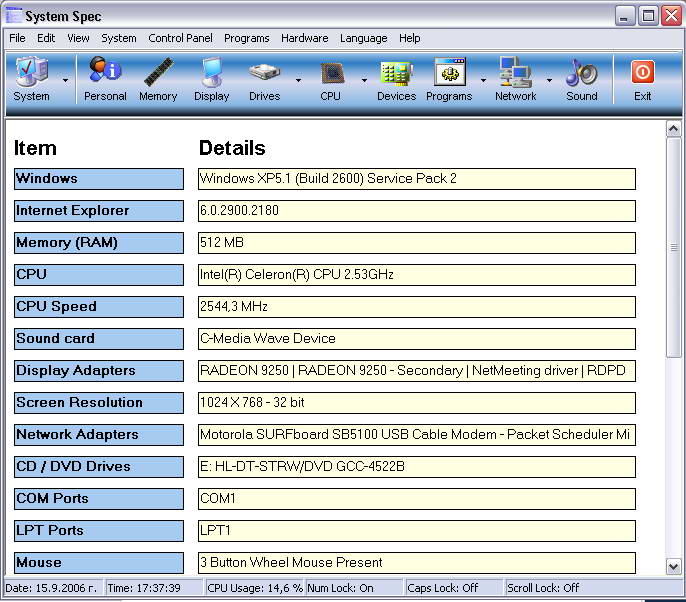Open the Memory toolbar icon
The image size is (686, 602).
tap(158, 79)
